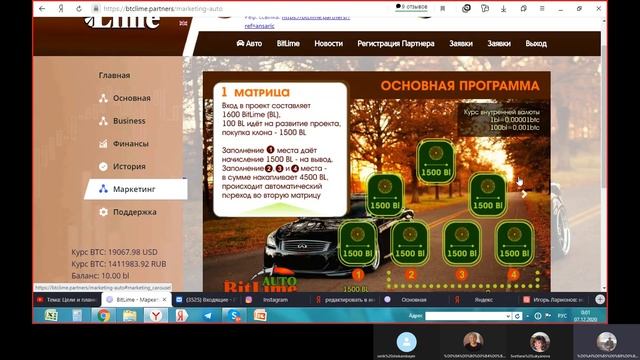The image size is (640, 360).
Task: Open the Yandex 'Я' home button in the browser
Action: pos(61,9)
